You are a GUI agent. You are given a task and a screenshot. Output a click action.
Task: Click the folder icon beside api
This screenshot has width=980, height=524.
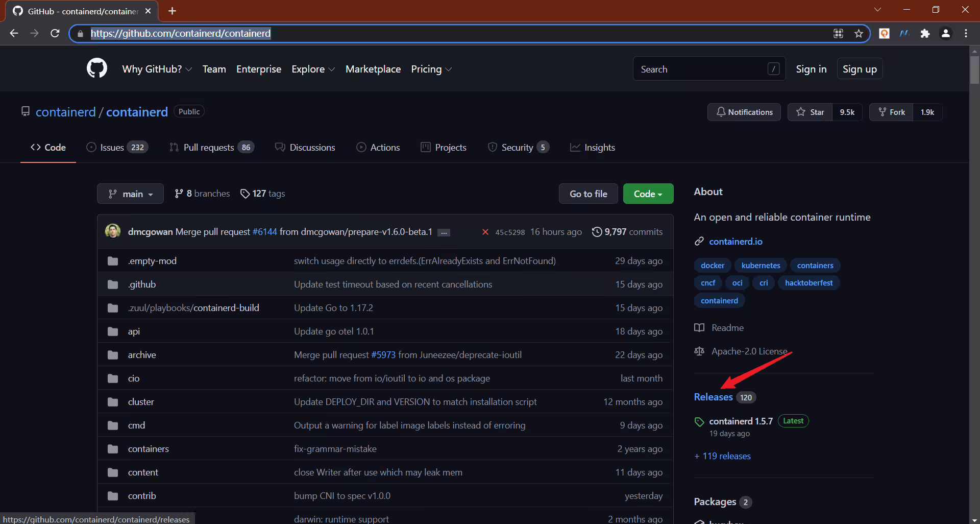[113, 331]
